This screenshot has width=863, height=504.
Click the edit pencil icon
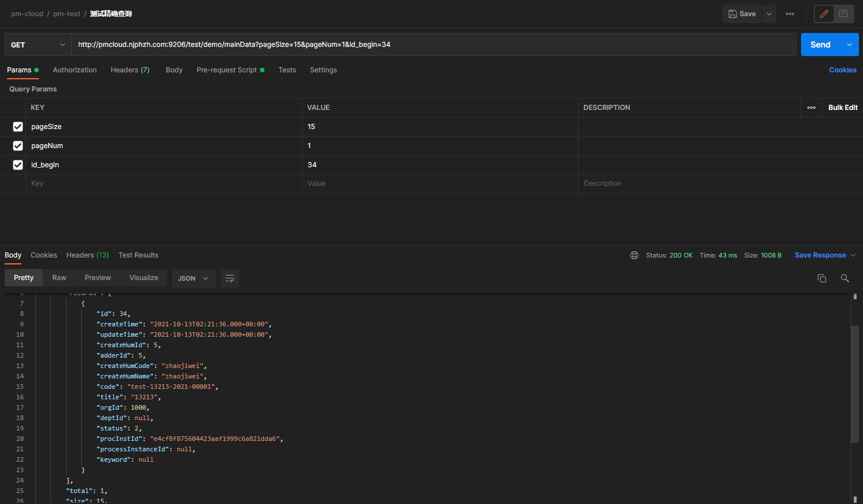click(824, 14)
